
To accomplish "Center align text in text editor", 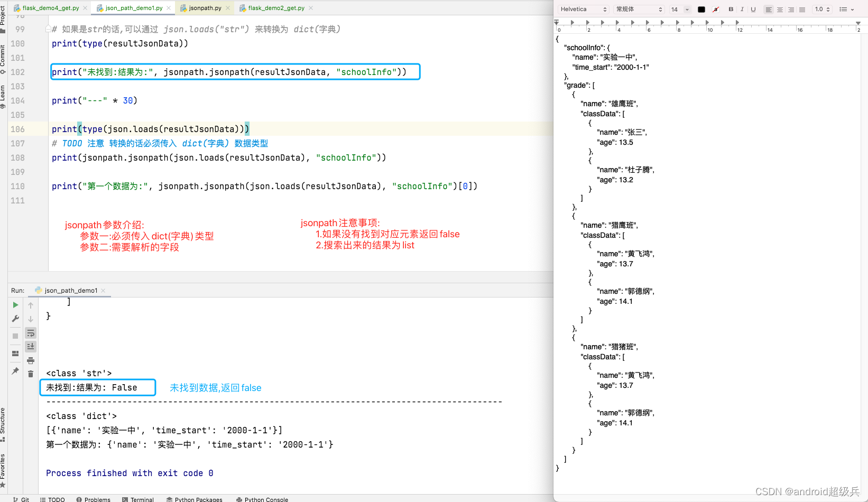I will click(x=780, y=10).
